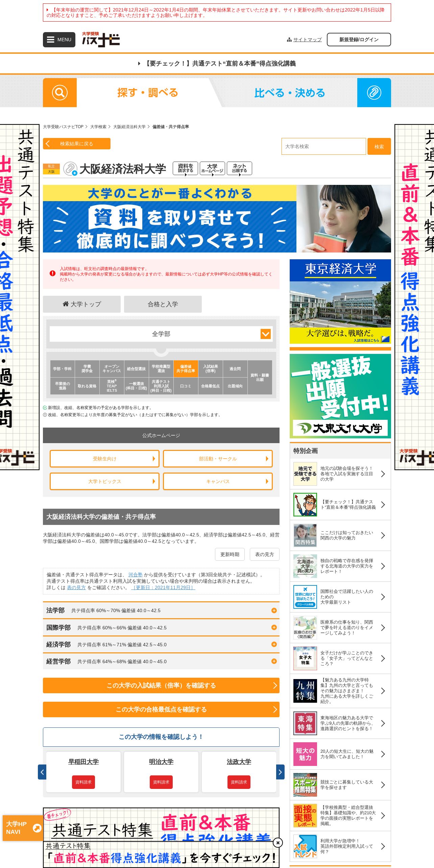The width and height of the screenshot is (434, 868).
Task: Open 医療のお仕事 関西編 feature
Action: point(305,628)
